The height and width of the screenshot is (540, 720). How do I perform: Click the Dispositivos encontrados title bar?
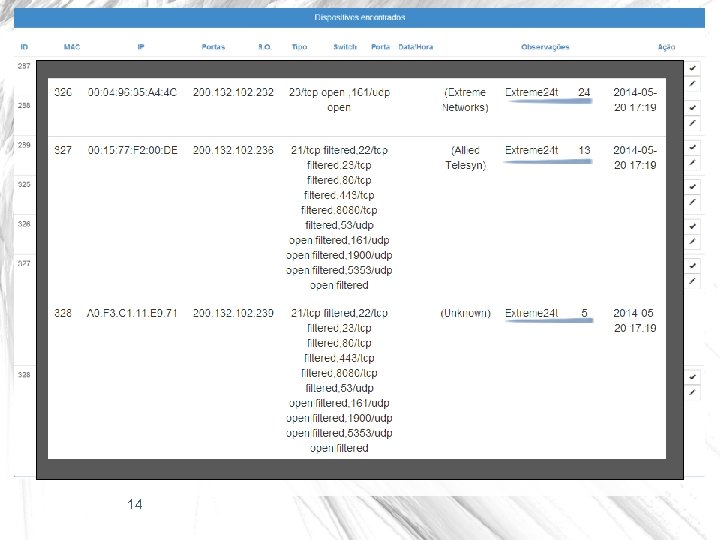[359, 17]
